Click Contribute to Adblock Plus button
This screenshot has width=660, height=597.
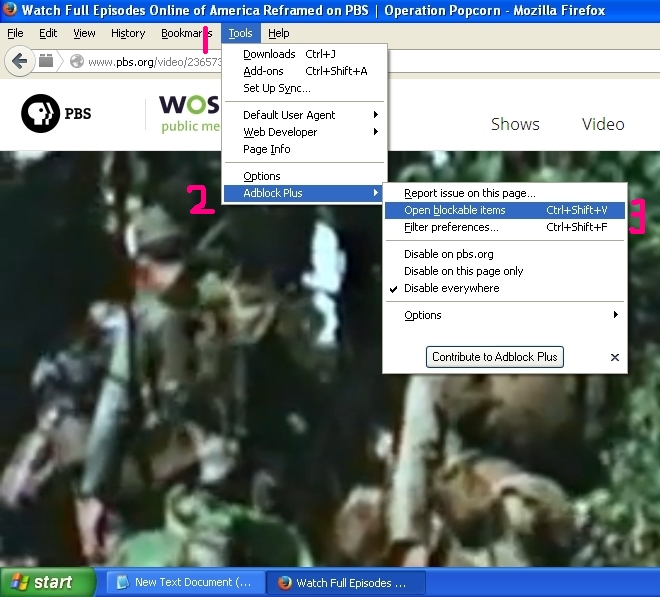pyautogui.click(x=495, y=357)
